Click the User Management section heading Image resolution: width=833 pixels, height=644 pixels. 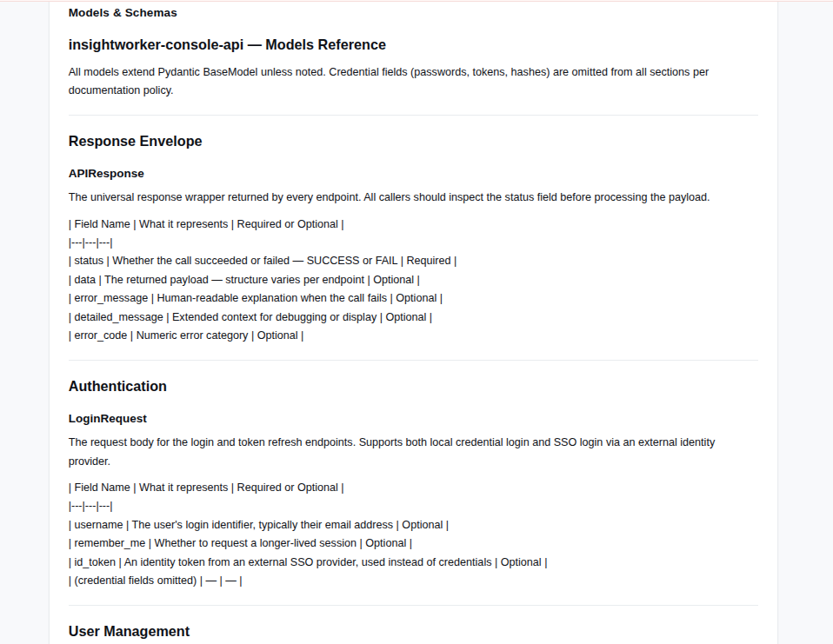tap(129, 631)
